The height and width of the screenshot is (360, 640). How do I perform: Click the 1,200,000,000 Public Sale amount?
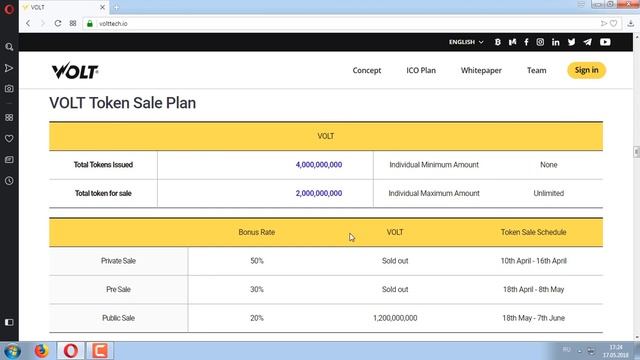[395, 318]
